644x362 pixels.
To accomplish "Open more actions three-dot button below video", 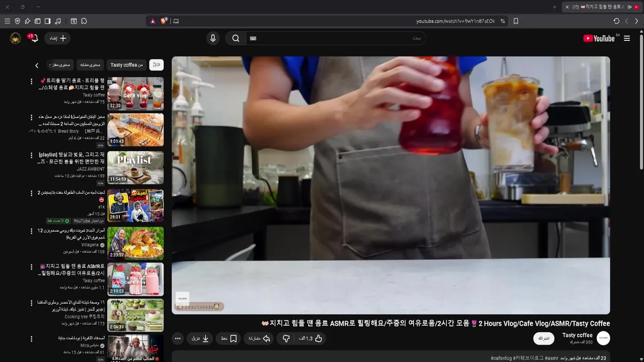I will (178, 338).
